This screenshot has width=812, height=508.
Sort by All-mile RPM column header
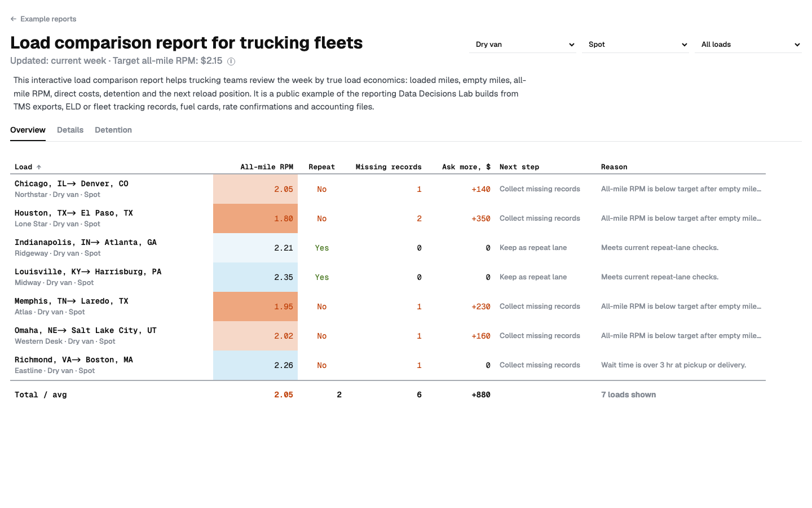(x=267, y=167)
